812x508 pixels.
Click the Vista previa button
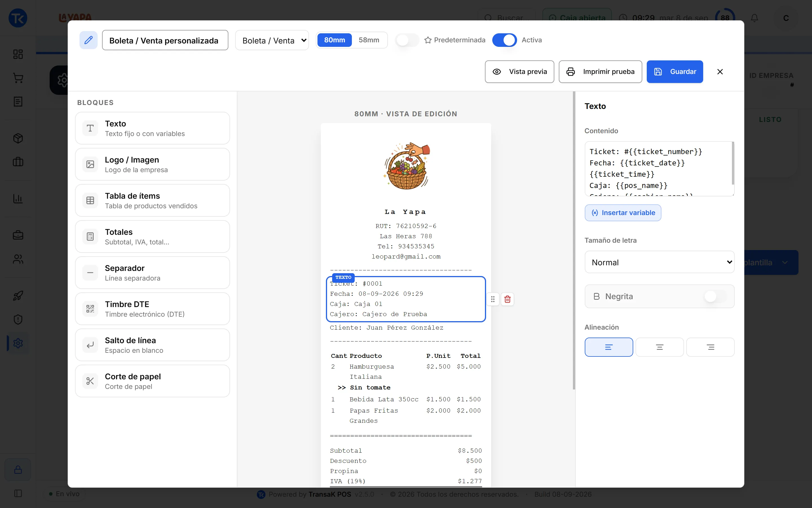coord(519,72)
